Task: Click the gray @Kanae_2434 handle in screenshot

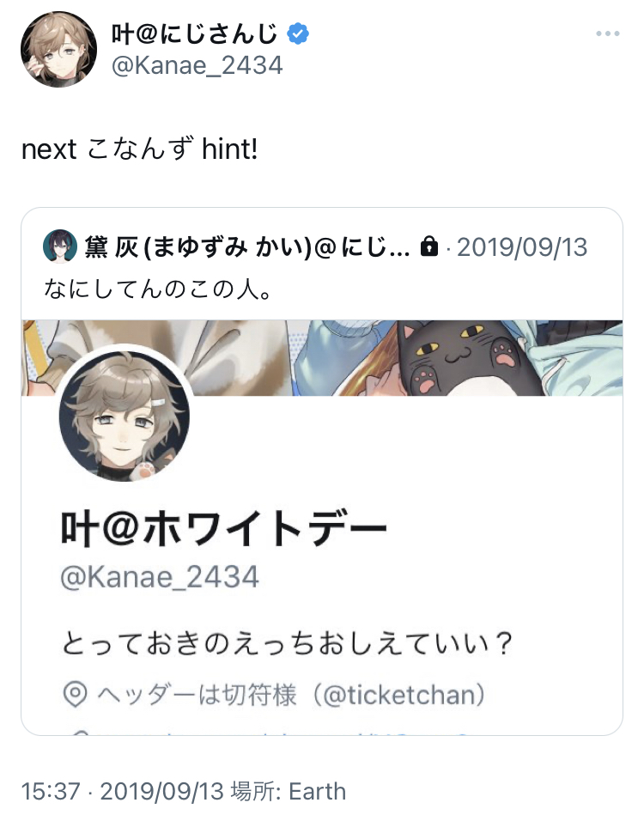Action: 160,577
